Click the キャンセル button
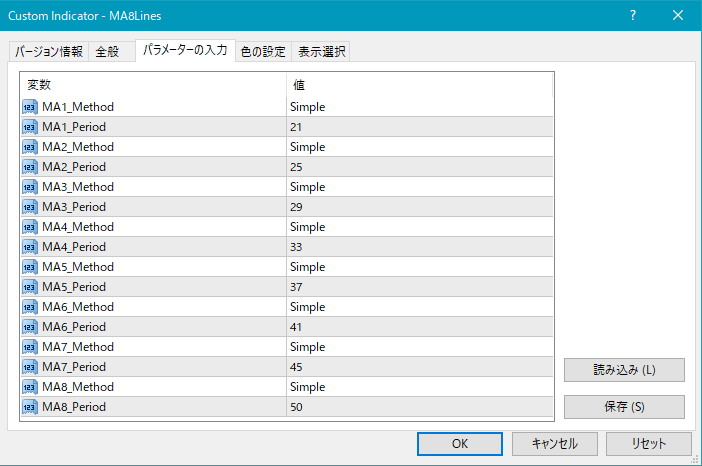This screenshot has width=702, height=466. coord(555,443)
